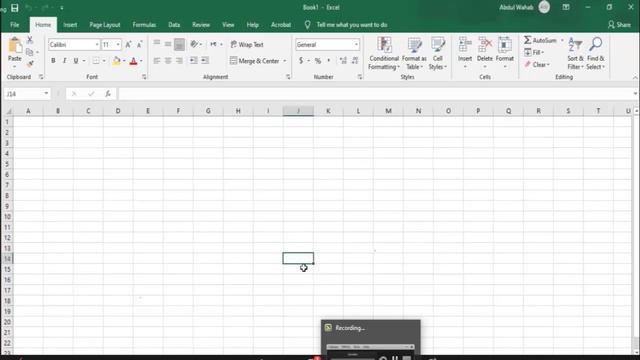Click the Clear button

click(x=537, y=64)
